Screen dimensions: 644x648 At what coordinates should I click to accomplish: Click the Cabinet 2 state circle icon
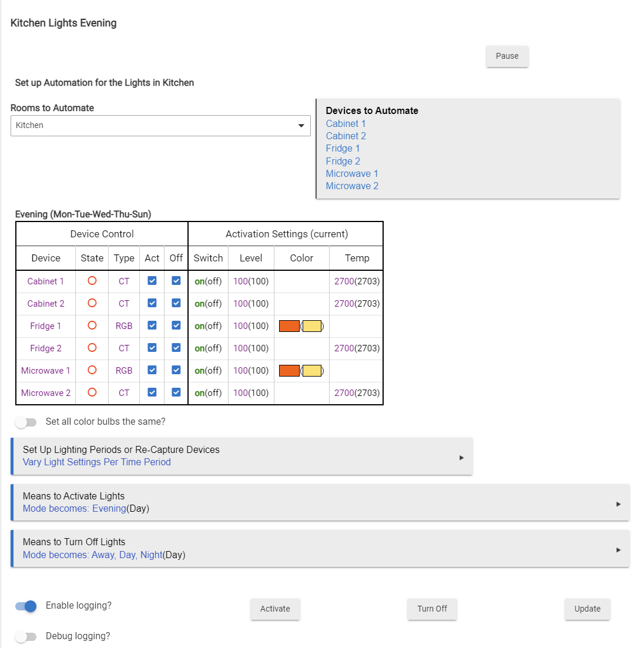click(92, 303)
